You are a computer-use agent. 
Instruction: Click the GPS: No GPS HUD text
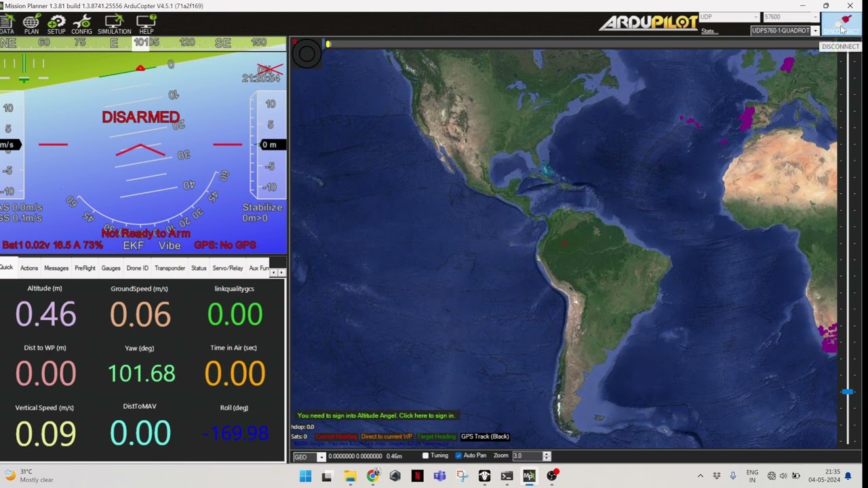(x=225, y=245)
